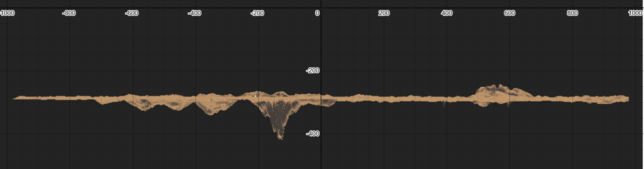Select the 400 tick label on the top axis

click(447, 13)
